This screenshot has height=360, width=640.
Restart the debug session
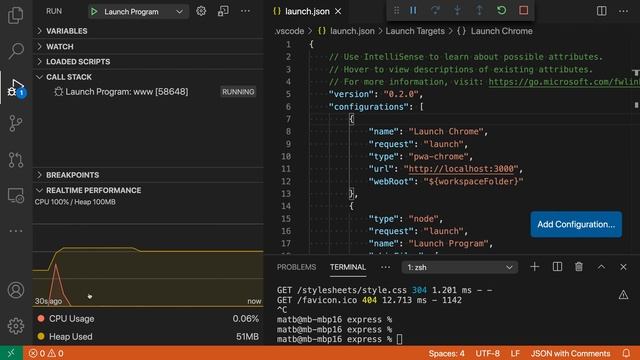pos(502,10)
